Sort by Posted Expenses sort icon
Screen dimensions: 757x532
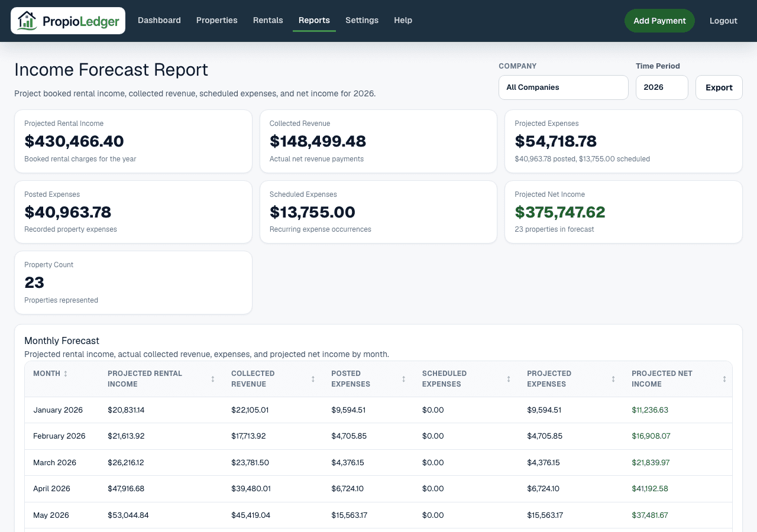click(404, 379)
